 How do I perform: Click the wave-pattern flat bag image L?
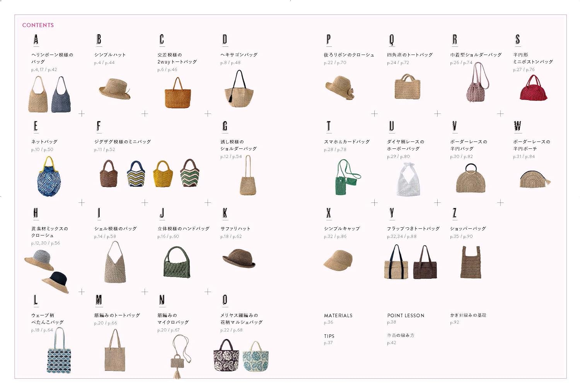point(59,350)
